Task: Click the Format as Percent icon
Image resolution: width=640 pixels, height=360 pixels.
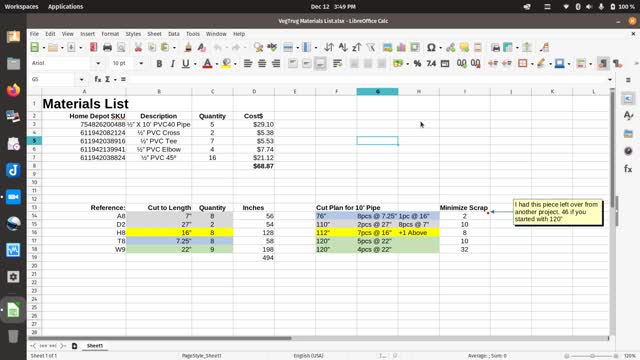Action: click(x=417, y=63)
